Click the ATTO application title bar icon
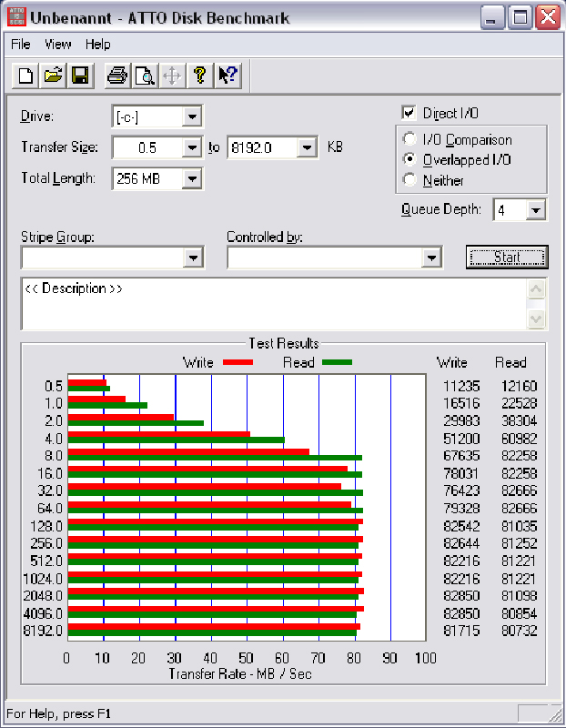This screenshot has height=728, width=566. [x=16, y=17]
